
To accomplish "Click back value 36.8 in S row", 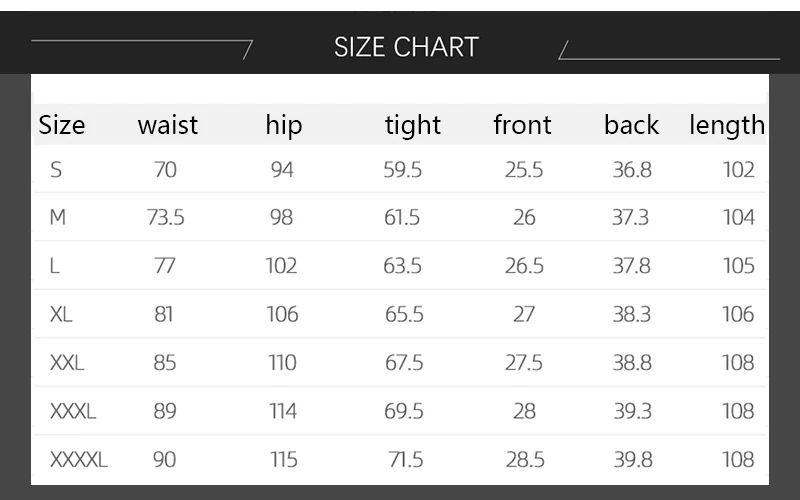I will (x=632, y=170).
